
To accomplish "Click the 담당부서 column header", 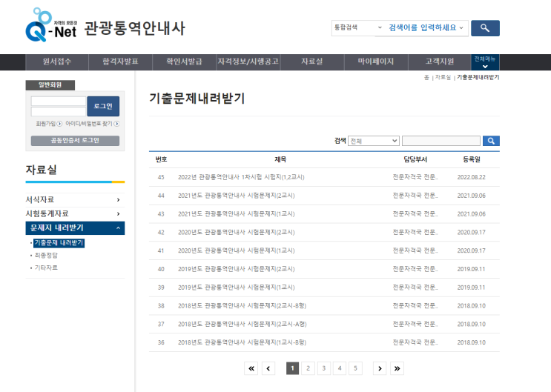I will pyautogui.click(x=415, y=159).
